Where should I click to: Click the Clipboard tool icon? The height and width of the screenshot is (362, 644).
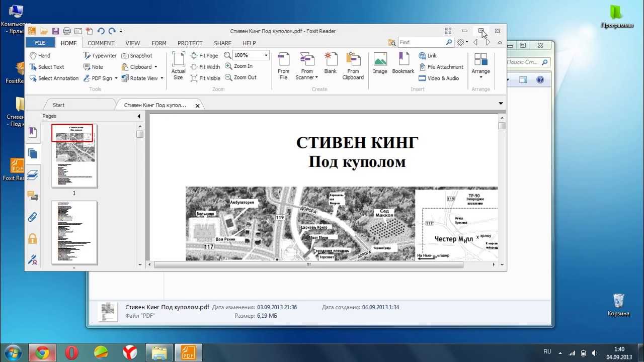[125, 67]
